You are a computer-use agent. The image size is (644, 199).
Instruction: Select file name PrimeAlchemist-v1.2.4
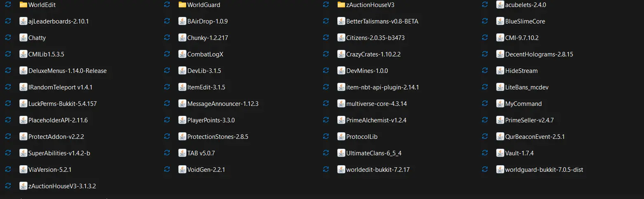(x=376, y=120)
